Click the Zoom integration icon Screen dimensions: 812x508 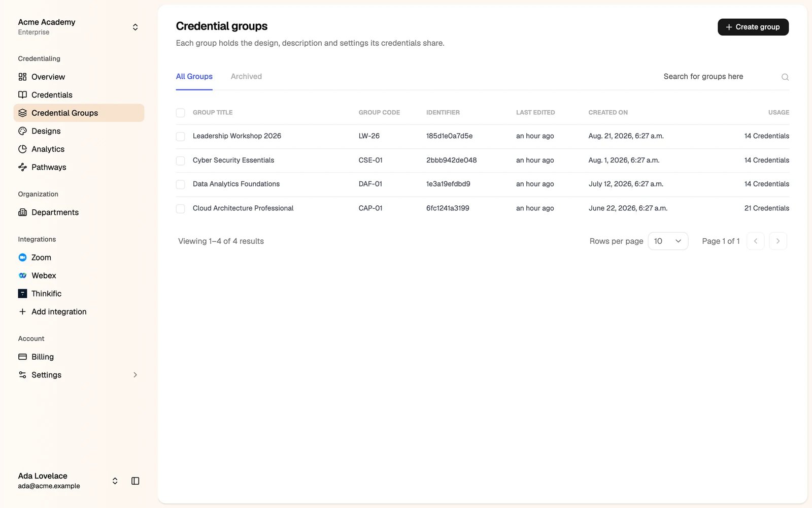coord(22,258)
